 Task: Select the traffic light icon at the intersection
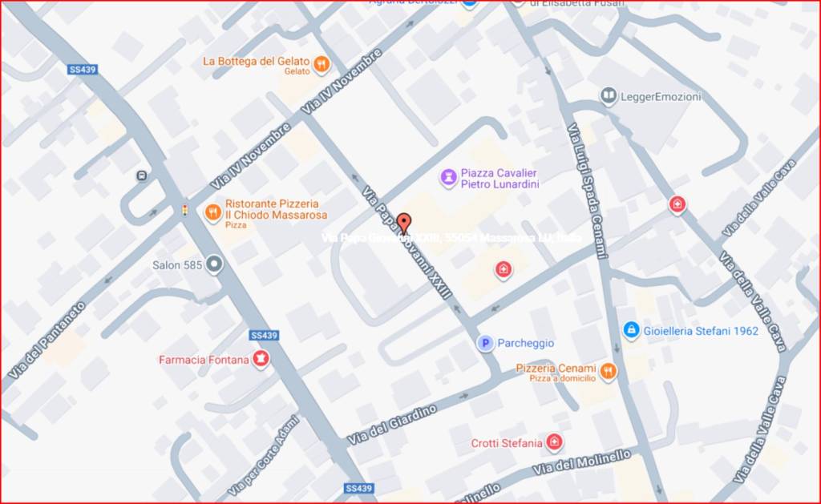coord(185,210)
